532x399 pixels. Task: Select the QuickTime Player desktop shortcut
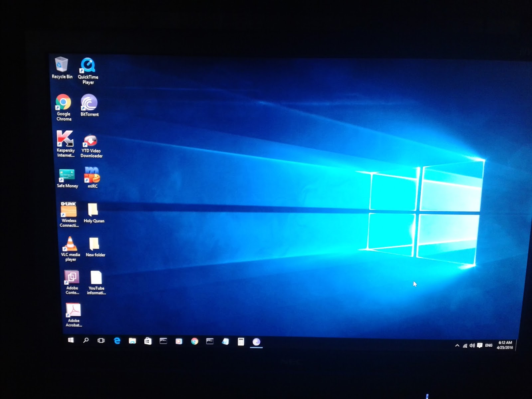pos(88,70)
